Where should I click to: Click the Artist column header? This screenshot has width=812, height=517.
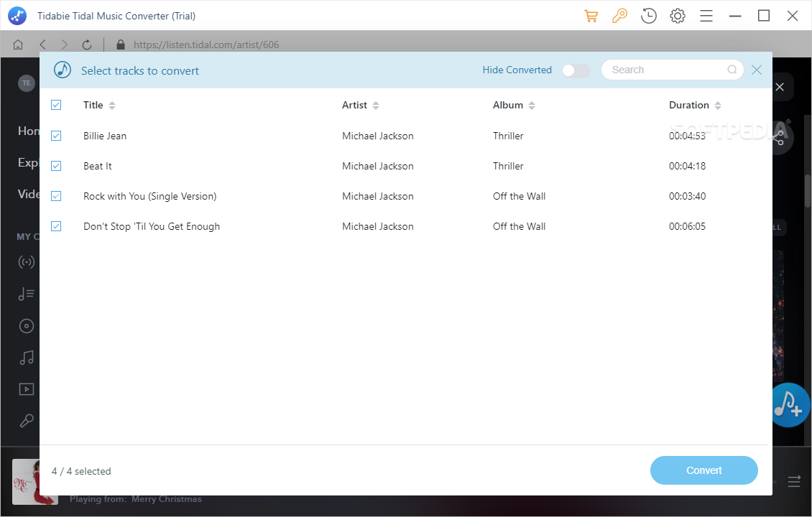pyautogui.click(x=354, y=105)
